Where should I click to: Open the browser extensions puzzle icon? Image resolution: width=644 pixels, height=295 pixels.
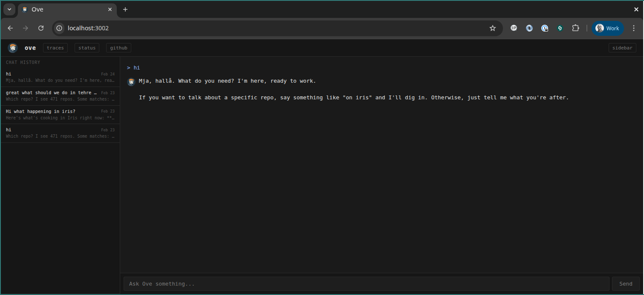[x=575, y=28]
